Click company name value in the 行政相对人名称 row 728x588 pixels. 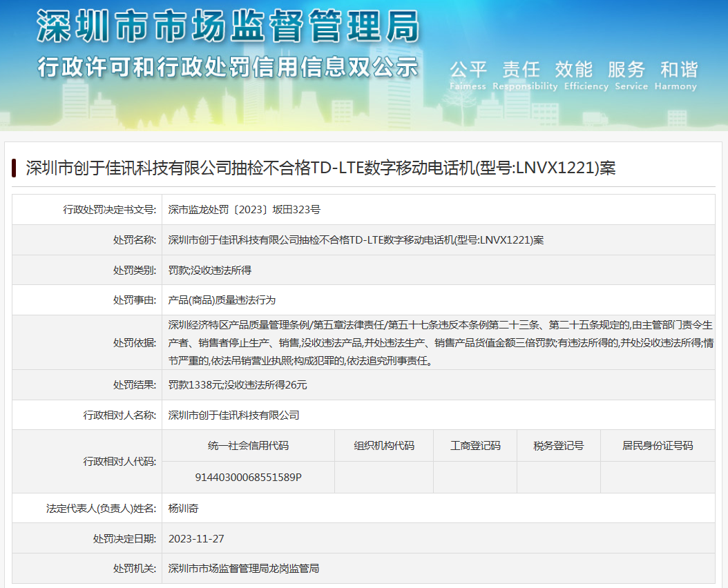pos(233,415)
